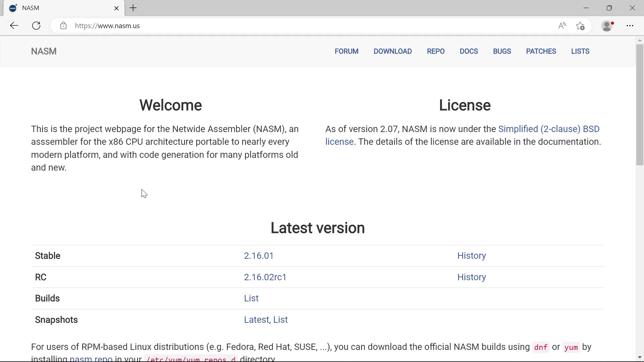Click the site lock info icon
Image resolution: width=644 pixels, height=362 pixels.
[63, 26]
